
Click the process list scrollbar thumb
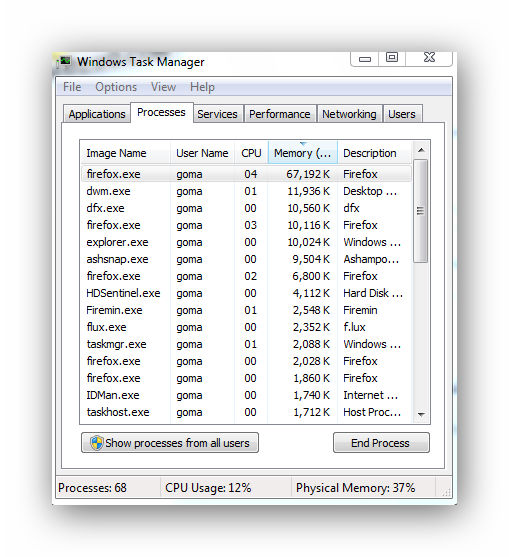[421, 211]
